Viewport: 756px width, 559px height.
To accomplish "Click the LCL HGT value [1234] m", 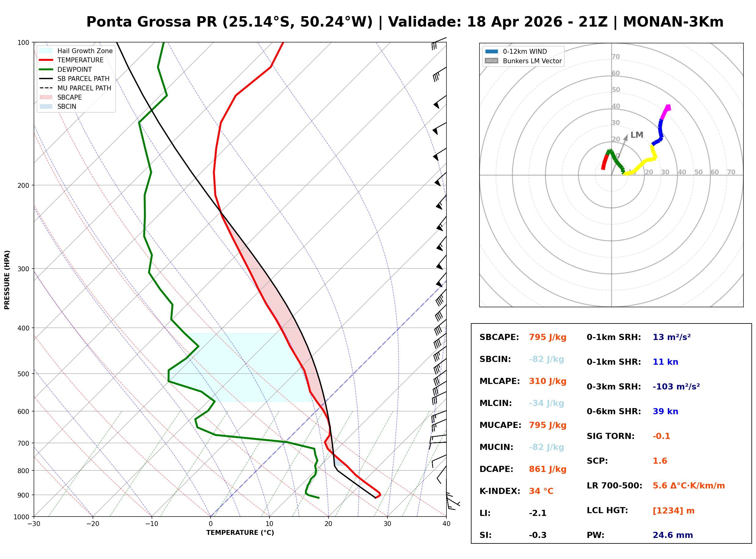I will coord(674,511).
